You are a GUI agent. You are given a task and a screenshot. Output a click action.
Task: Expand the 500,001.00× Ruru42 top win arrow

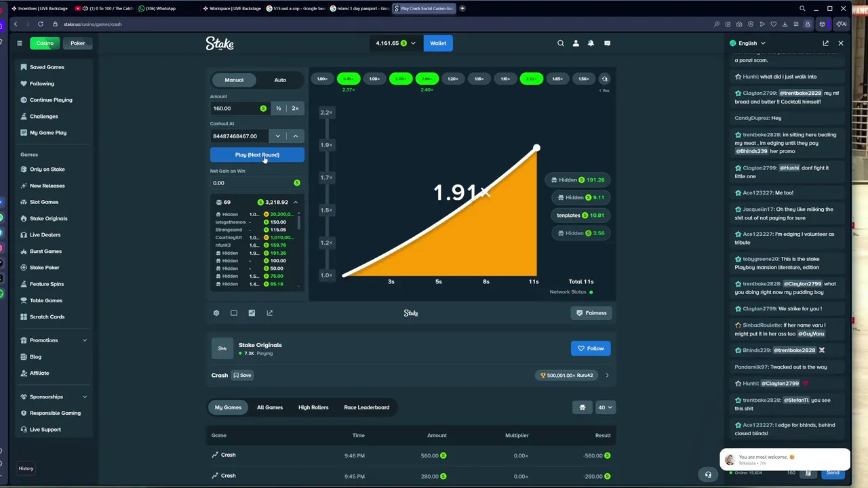607,375
